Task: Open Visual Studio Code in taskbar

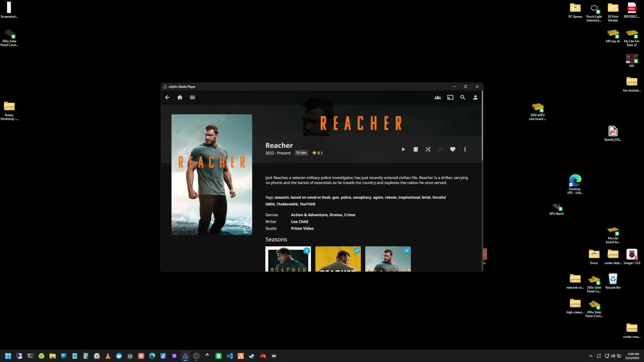Action: click(229, 356)
